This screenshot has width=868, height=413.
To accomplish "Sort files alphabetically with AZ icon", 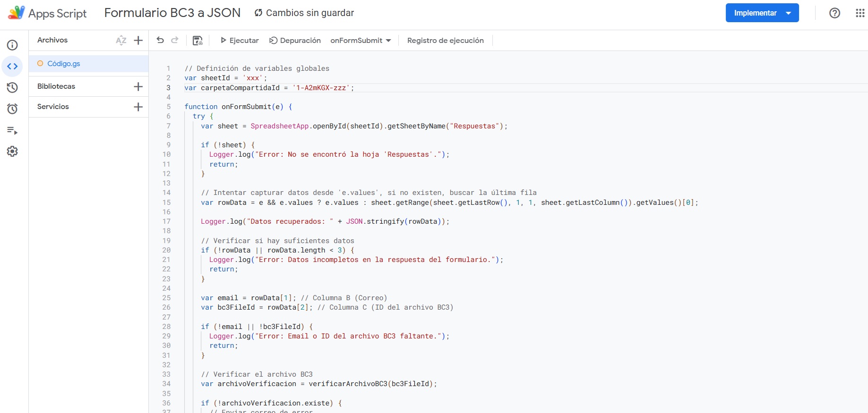I will (x=121, y=41).
